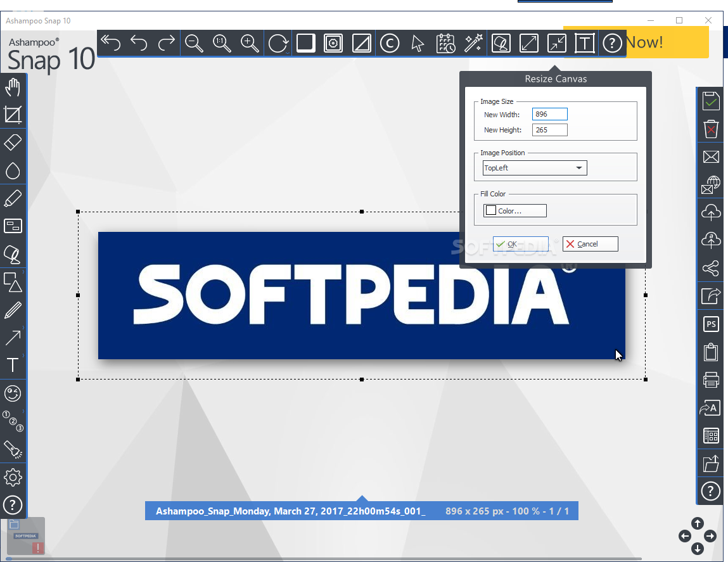This screenshot has height=562, width=728.
Task: Click the New Width input field
Action: [550, 114]
